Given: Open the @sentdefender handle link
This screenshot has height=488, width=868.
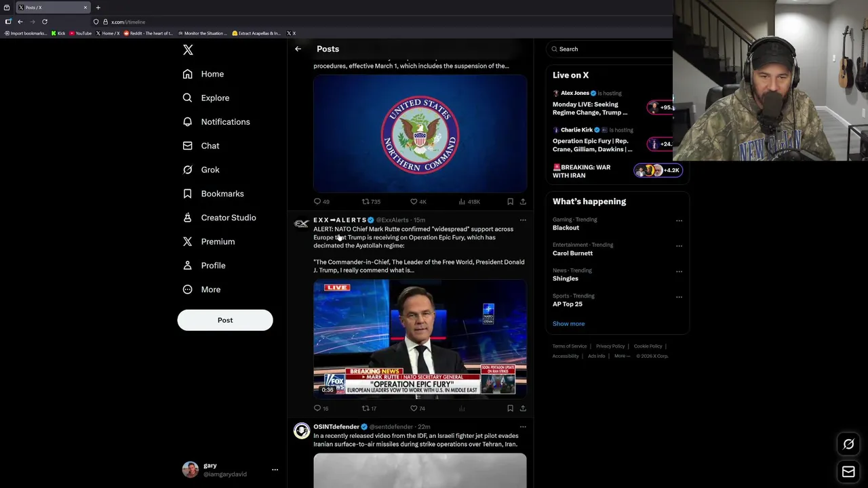Looking at the screenshot, I should 391,427.
